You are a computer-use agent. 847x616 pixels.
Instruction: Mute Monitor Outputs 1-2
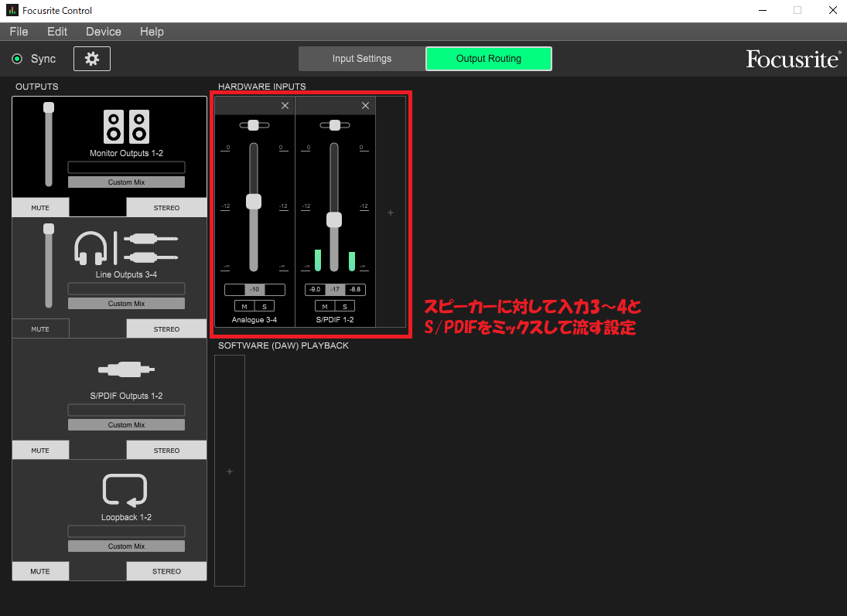(40, 207)
